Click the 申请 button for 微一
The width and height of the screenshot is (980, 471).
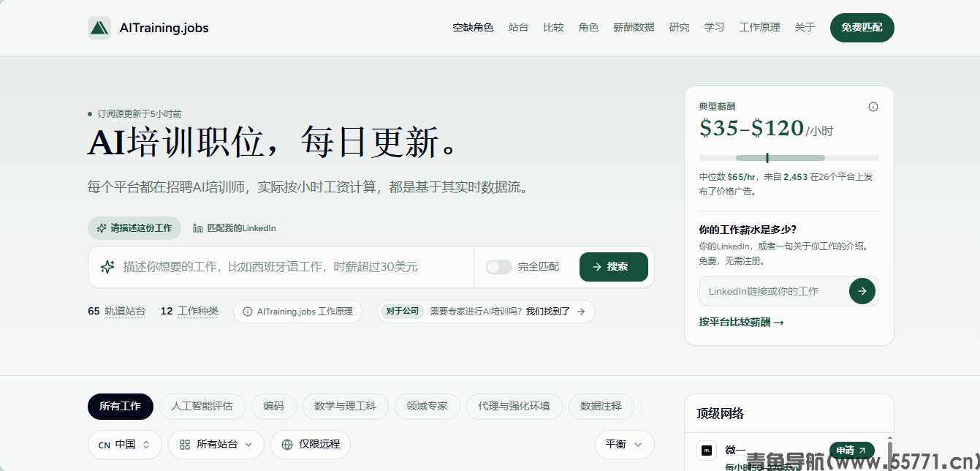[x=852, y=451]
